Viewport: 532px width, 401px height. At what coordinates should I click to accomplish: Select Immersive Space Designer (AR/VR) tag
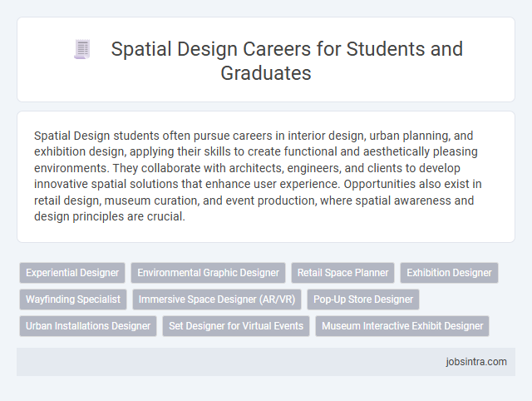pyautogui.click(x=217, y=300)
